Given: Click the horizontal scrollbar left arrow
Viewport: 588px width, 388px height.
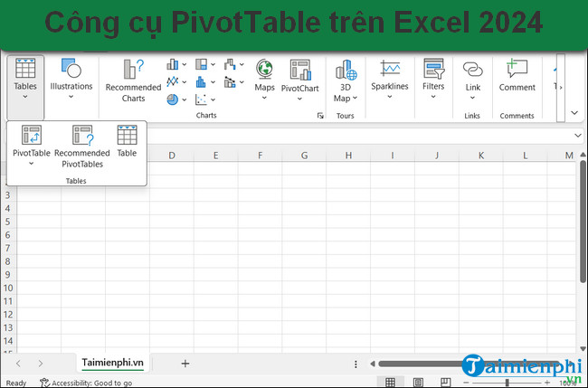Looking at the screenshot, I should click(372, 364).
